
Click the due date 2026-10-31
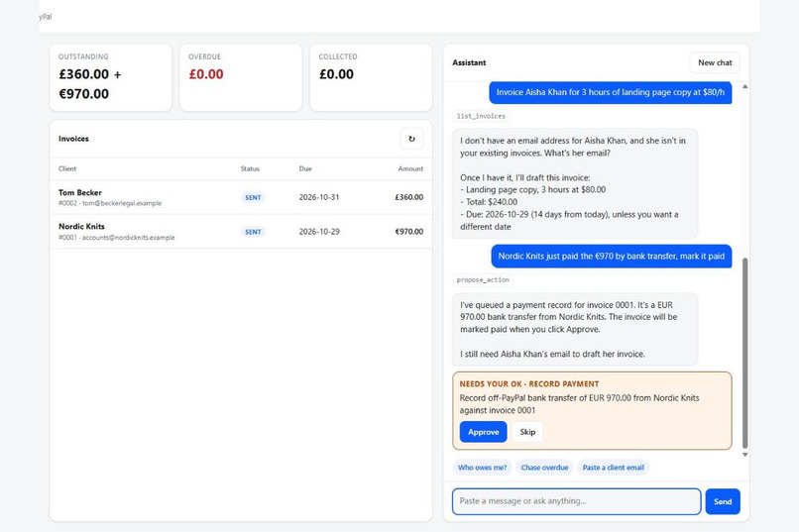[319, 197]
